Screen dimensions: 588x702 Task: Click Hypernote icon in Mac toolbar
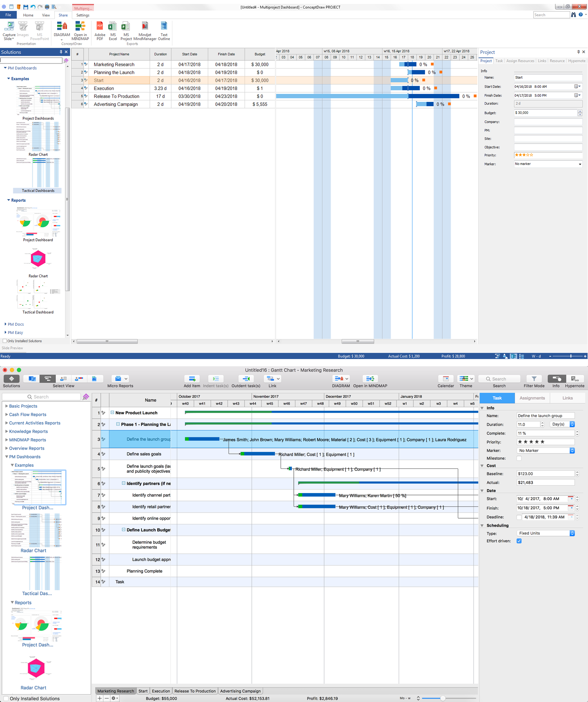[575, 379]
